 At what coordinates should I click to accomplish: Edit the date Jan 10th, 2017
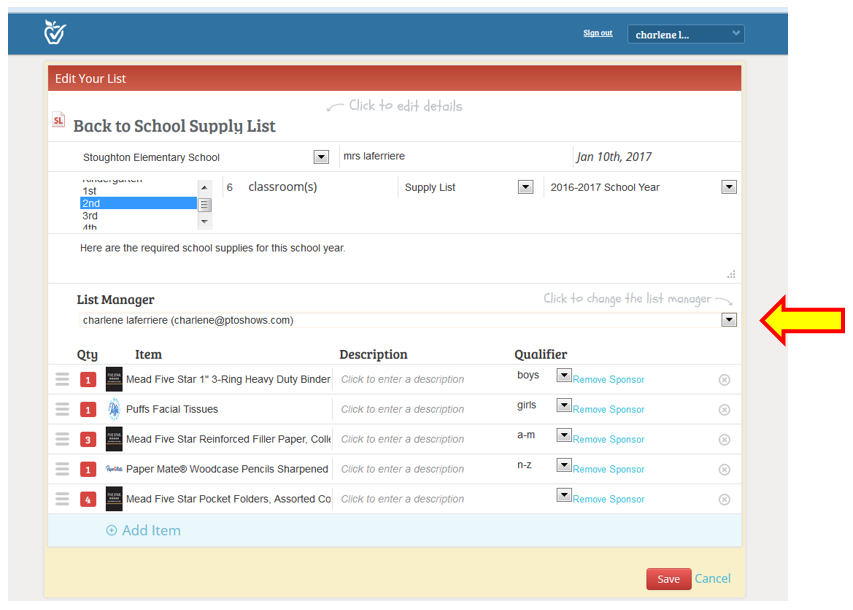click(x=614, y=157)
